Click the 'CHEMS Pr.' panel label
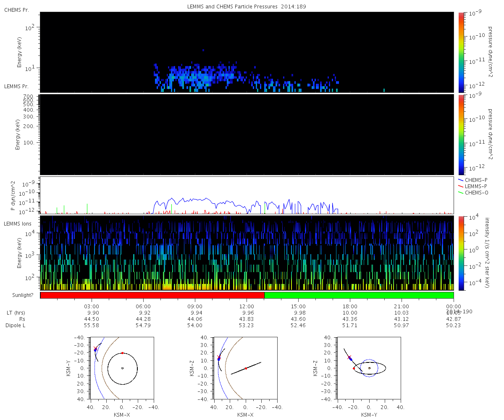Screen dimensions: 504x420 click(x=17, y=10)
